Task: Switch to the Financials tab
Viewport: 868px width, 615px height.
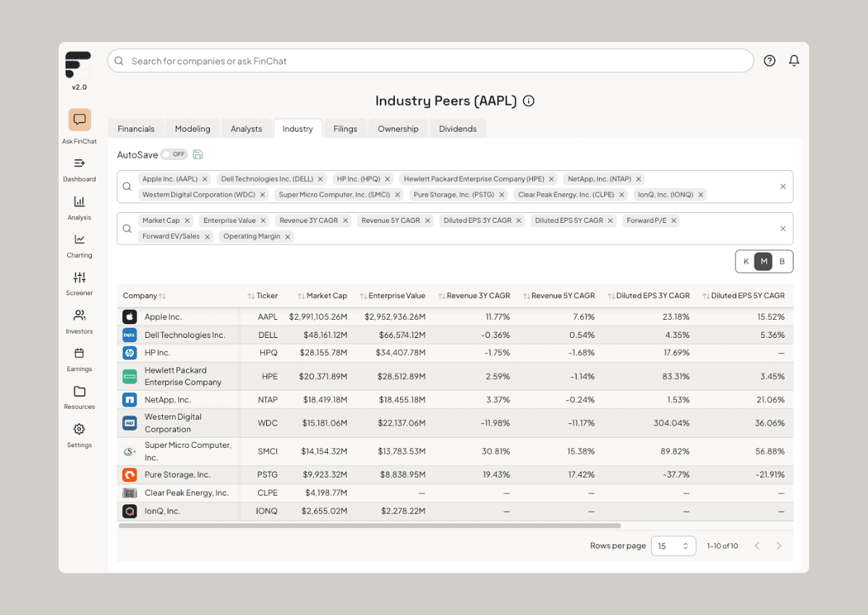Action: 136,129
